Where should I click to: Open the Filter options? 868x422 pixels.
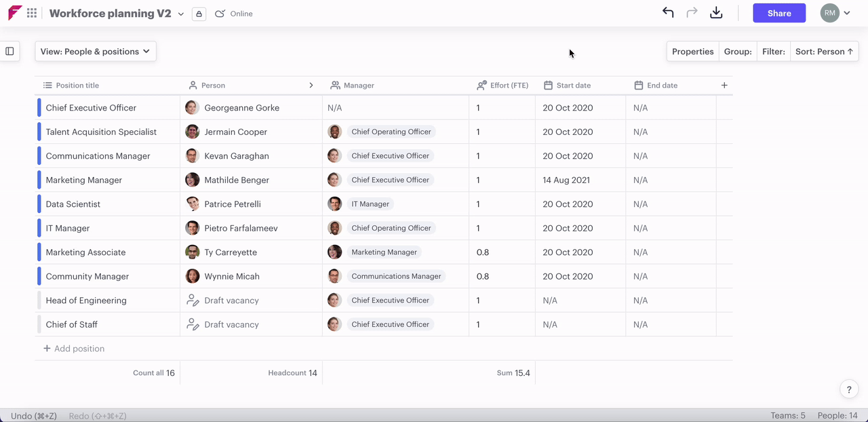coord(773,52)
